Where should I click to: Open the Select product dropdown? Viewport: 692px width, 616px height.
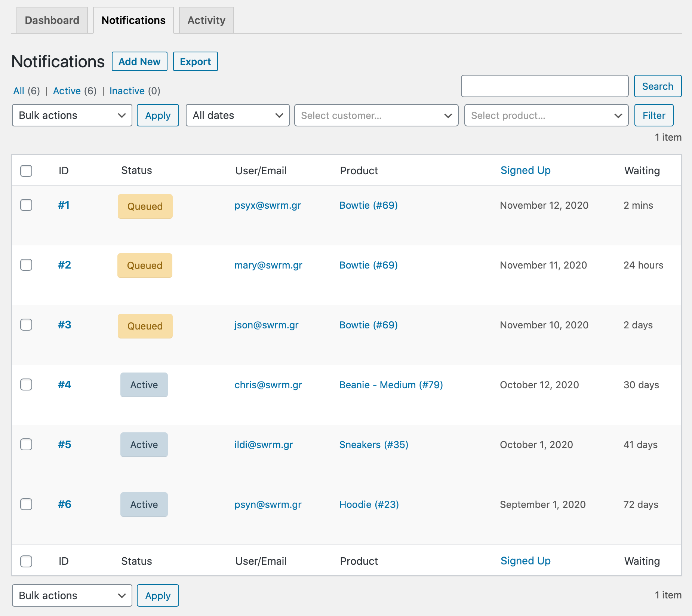pos(545,115)
